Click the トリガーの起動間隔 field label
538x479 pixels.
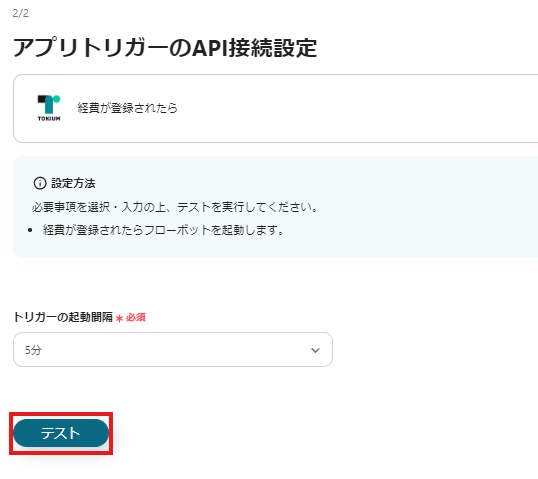pyautogui.click(x=63, y=317)
